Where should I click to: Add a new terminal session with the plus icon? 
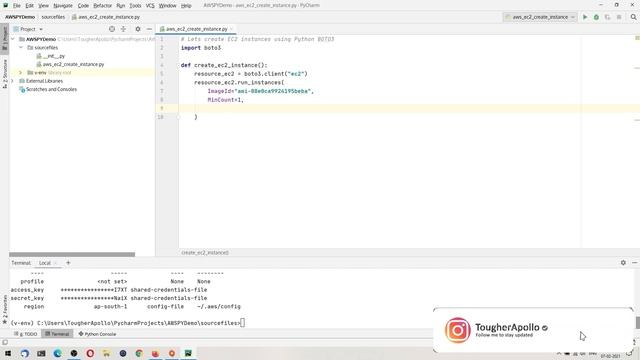[68, 263]
